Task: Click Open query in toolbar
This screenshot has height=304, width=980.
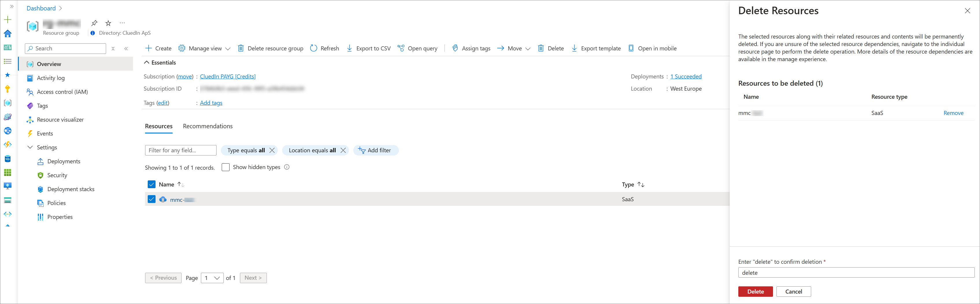Action: pyautogui.click(x=417, y=48)
